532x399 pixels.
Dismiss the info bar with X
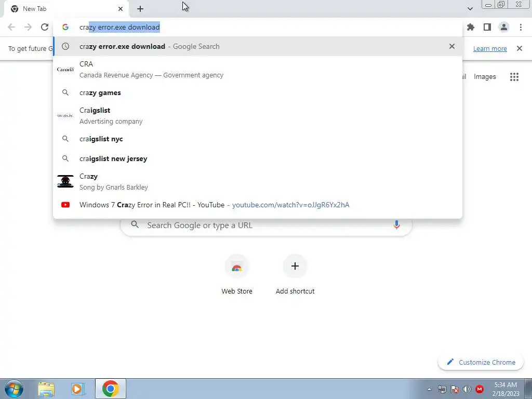pos(520,48)
